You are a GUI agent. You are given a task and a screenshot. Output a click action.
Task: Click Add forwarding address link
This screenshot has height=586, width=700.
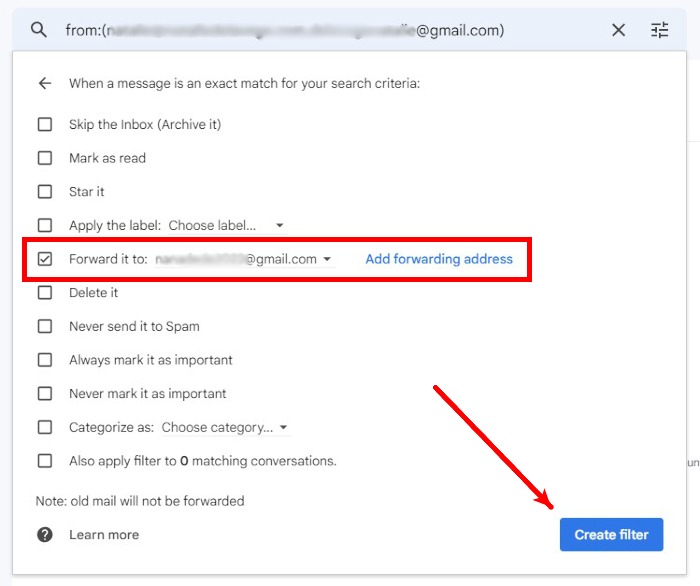(439, 259)
